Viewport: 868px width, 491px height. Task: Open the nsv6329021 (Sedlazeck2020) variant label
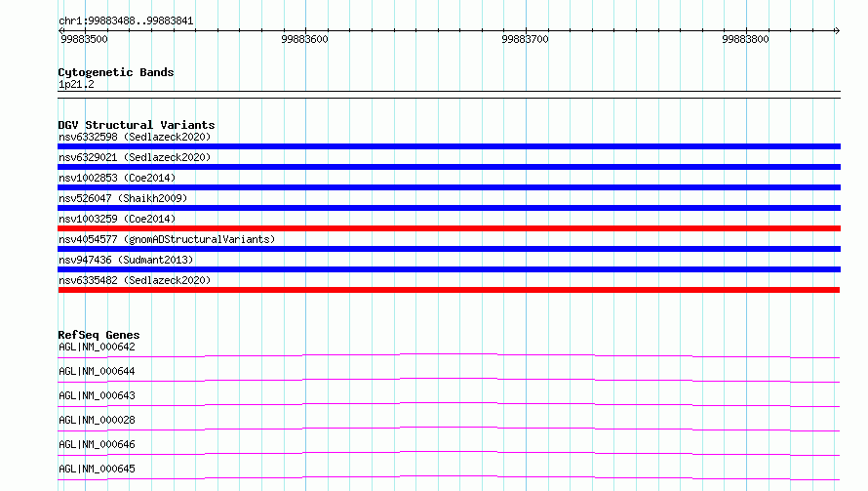[x=135, y=157]
